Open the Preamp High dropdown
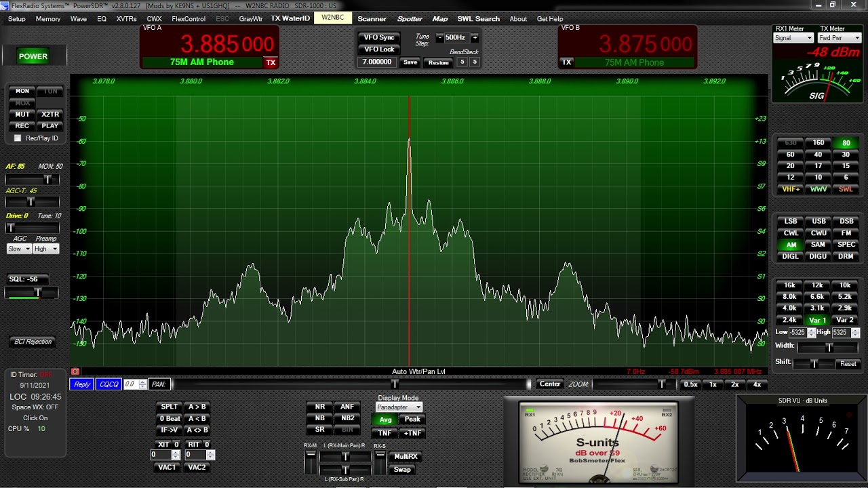 click(x=46, y=249)
